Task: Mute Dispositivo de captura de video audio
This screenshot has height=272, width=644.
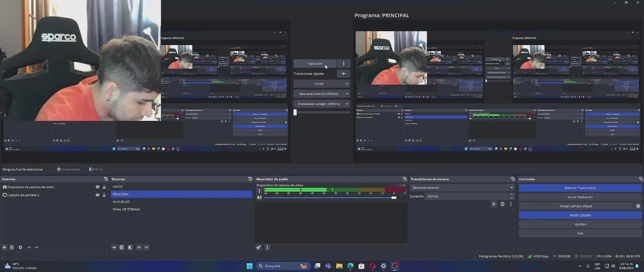Action: [259, 198]
